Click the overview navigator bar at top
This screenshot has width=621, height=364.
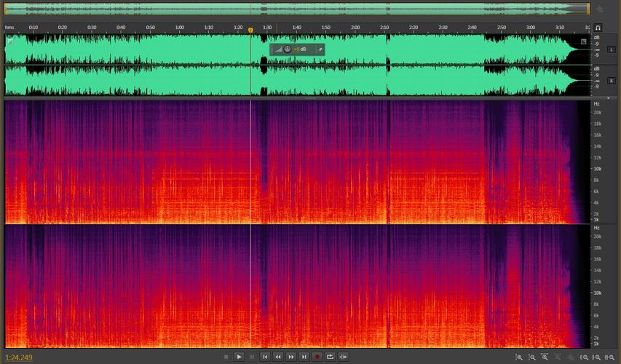297,9
